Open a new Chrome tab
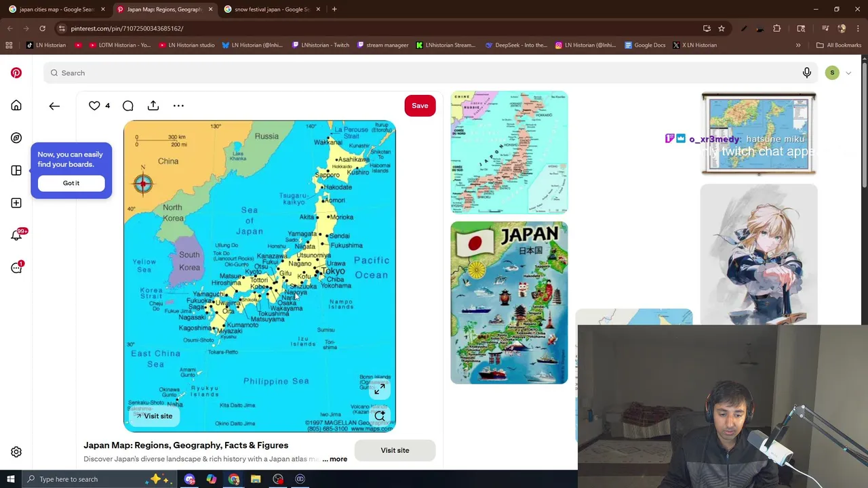The height and width of the screenshot is (488, 868). [334, 9]
